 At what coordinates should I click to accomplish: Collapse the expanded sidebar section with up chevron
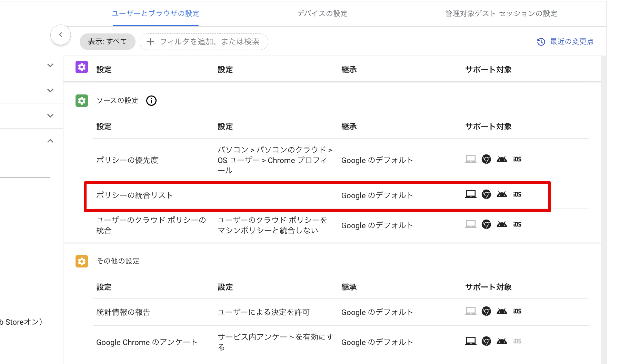[50, 141]
